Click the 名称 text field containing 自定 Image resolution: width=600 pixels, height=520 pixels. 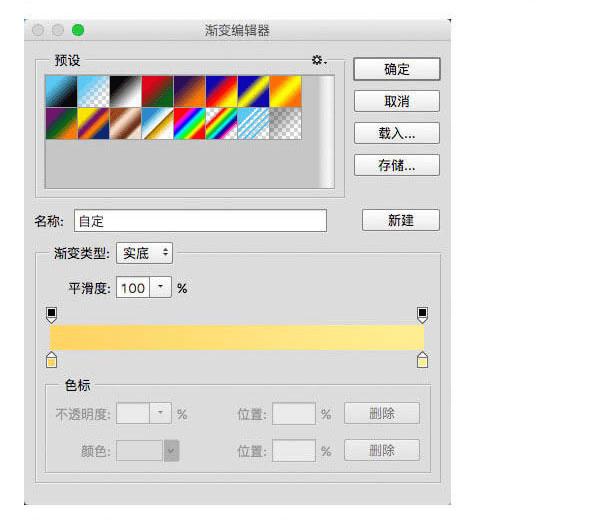pos(200,221)
